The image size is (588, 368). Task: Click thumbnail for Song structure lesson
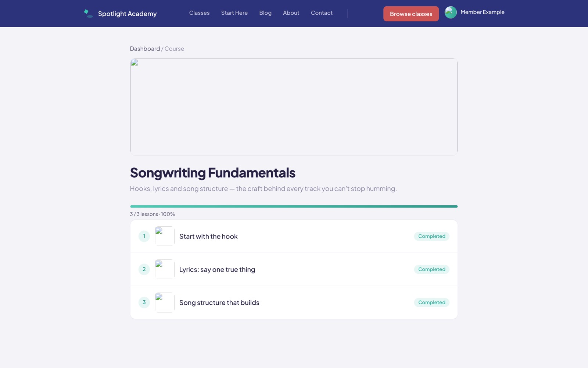(164, 302)
